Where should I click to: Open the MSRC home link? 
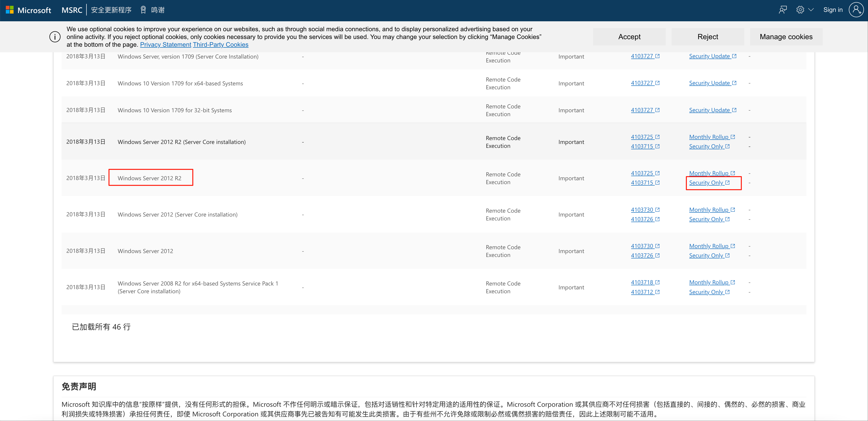(72, 10)
